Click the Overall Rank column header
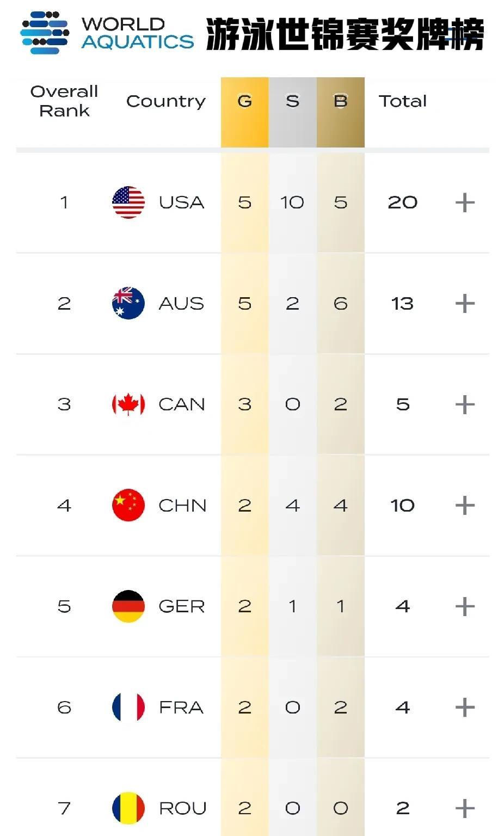 64,101
